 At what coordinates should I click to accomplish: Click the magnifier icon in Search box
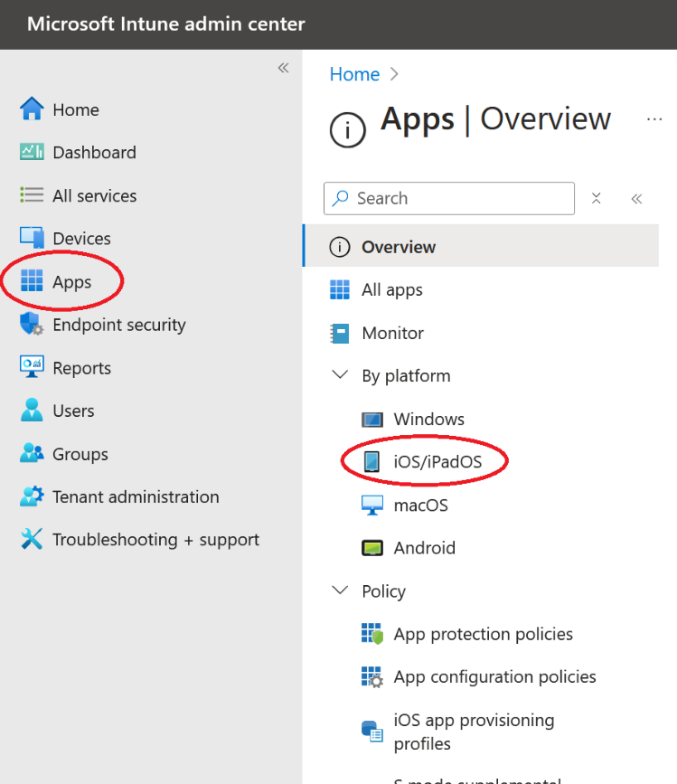tap(341, 198)
